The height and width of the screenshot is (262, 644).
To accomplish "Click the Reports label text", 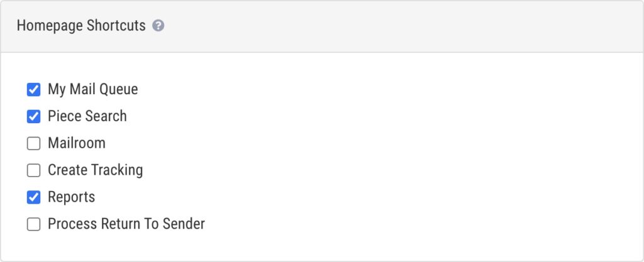I will (71, 197).
